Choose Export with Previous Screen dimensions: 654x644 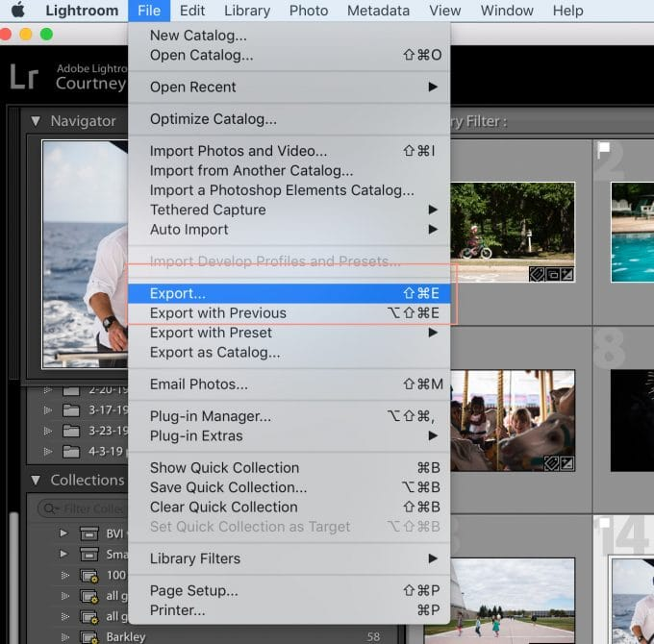tap(289, 313)
